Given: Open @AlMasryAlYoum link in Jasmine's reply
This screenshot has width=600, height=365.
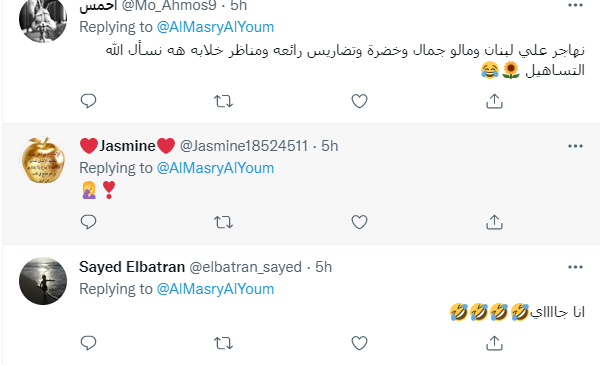Looking at the screenshot, I should click(x=215, y=168).
